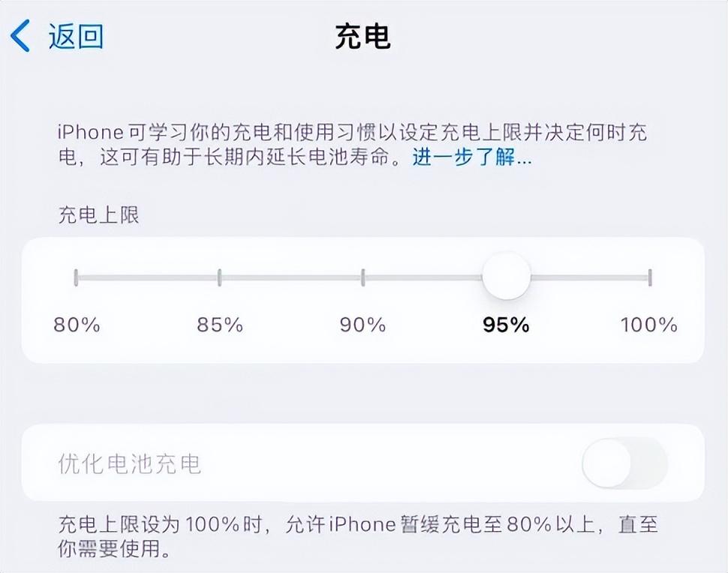Toggle the 优化电池充电 switch
This screenshot has width=728, height=573.
tap(624, 463)
